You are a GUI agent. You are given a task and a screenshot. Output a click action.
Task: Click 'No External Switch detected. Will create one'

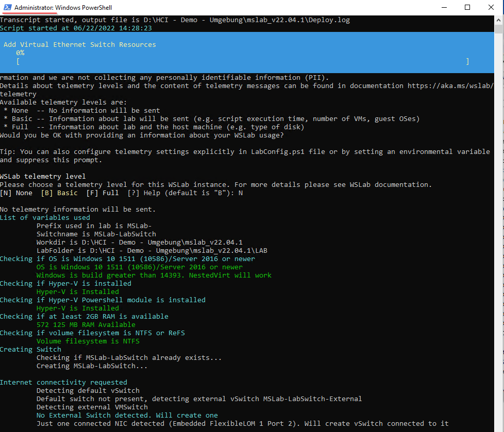coord(127,416)
